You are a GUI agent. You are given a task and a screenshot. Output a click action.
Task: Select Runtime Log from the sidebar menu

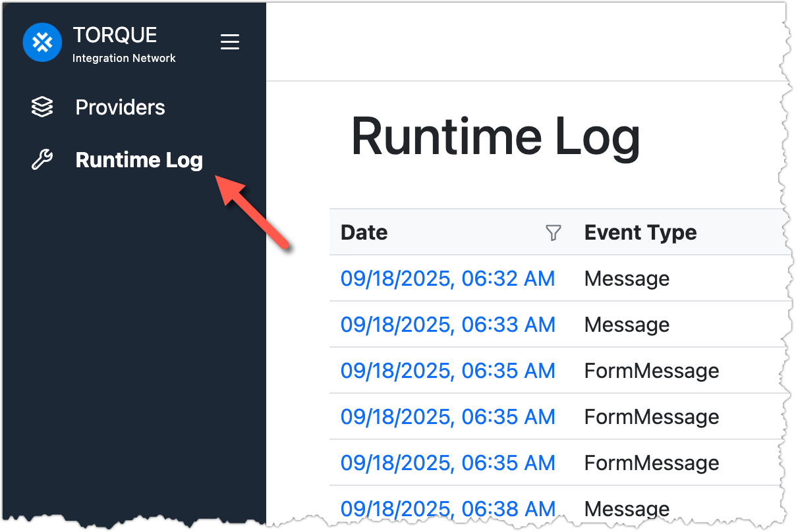(x=139, y=159)
